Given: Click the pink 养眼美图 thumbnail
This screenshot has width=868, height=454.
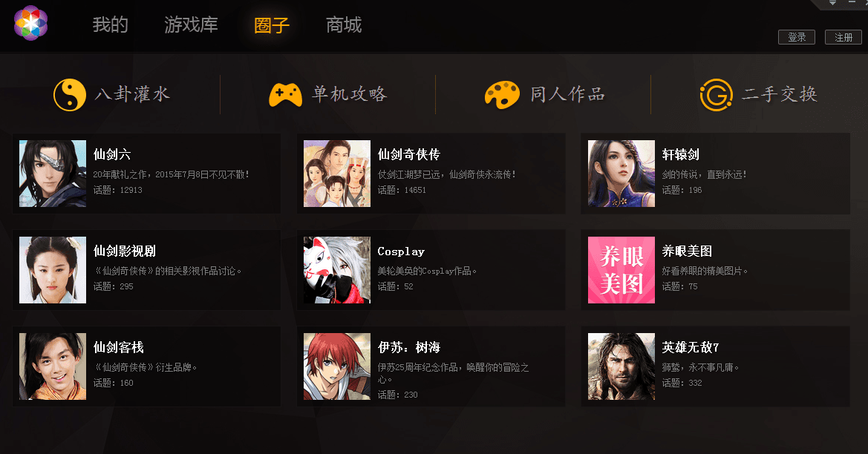Looking at the screenshot, I should pos(621,270).
